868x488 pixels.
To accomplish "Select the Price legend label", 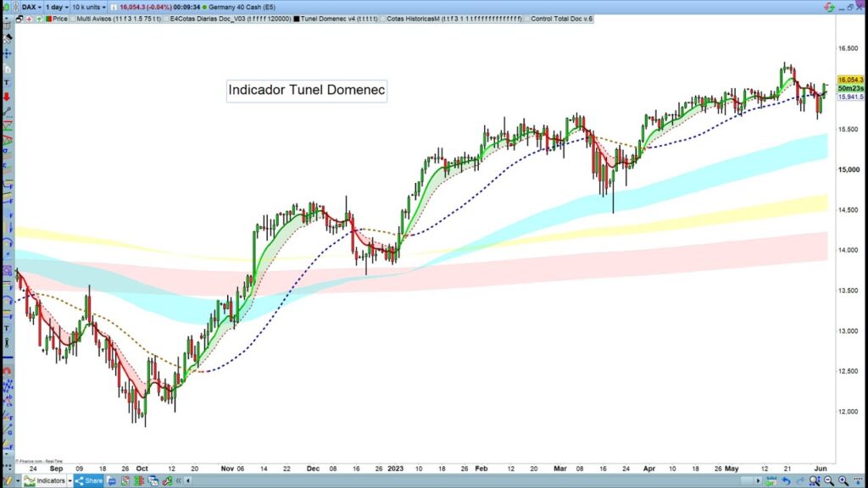I will (x=59, y=18).
